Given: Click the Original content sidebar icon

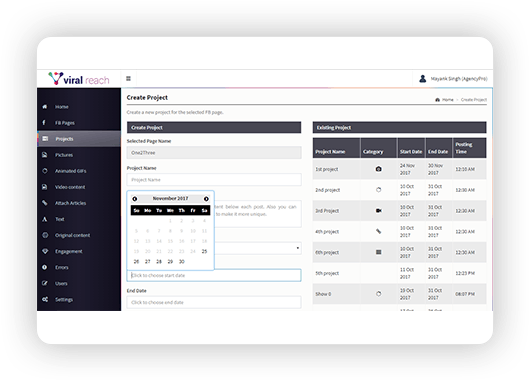Looking at the screenshot, I should click(45, 235).
